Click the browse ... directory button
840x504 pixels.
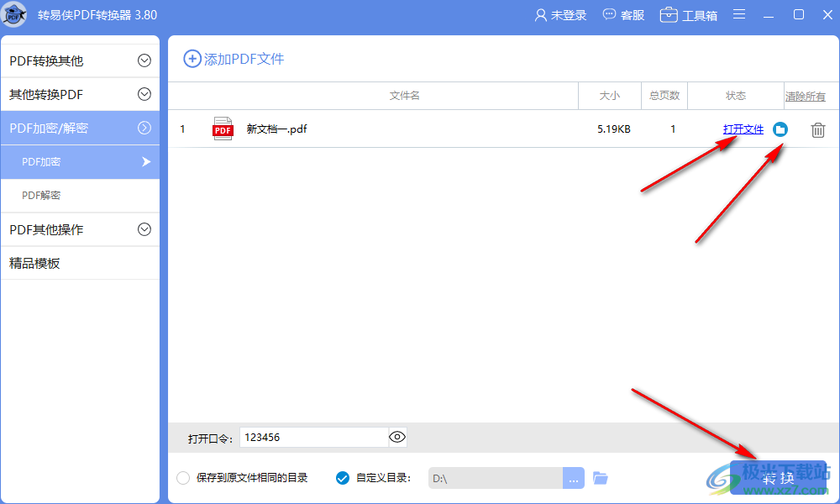point(573,478)
